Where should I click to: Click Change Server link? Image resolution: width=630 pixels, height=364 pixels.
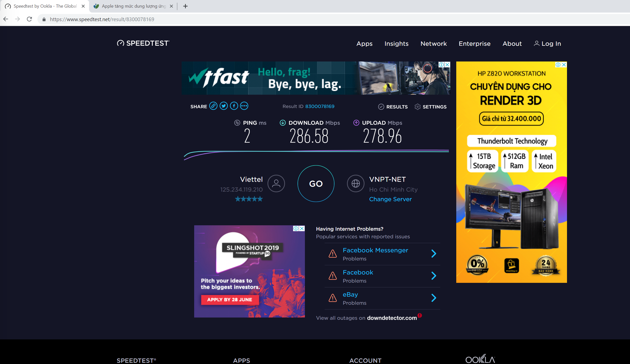[390, 199]
